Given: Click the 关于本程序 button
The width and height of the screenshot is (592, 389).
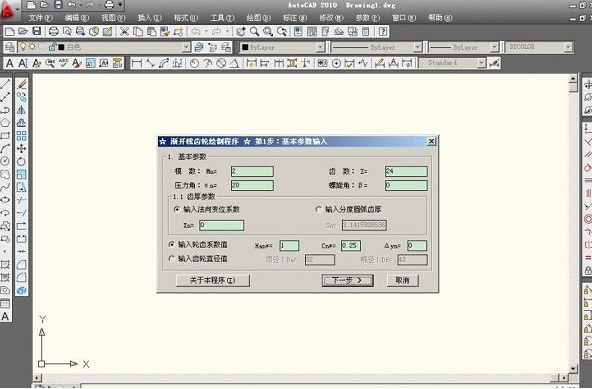Looking at the screenshot, I should (x=213, y=280).
